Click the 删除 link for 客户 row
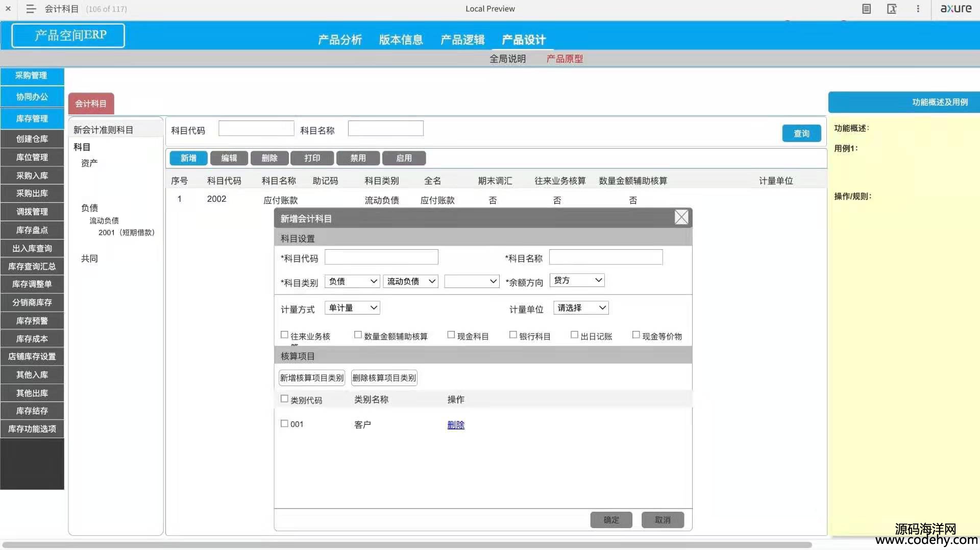The image size is (980, 550). [x=456, y=425]
